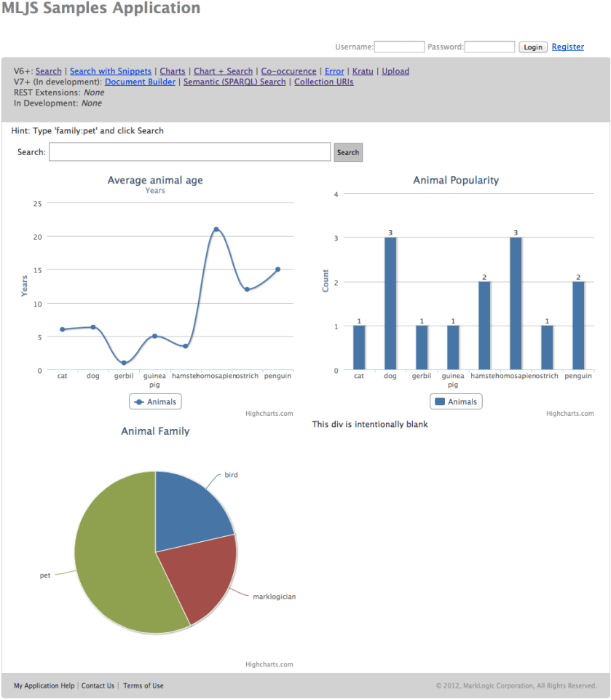The height and width of the screenshot is (700, 611).
Task: Open the Upload page
Action: [x=395, y=71]
